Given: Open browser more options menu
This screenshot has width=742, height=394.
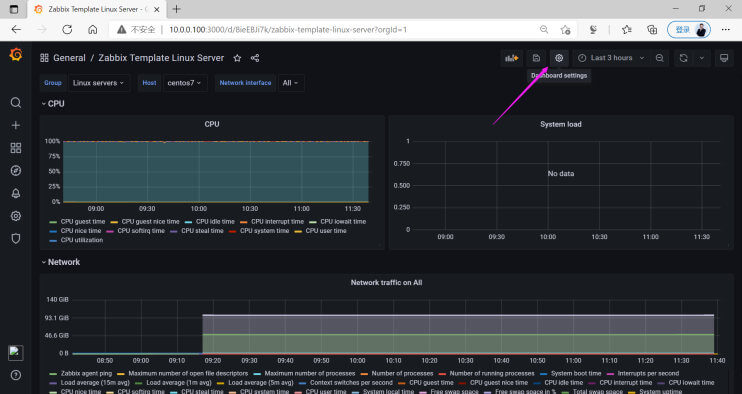Looking at the screenshot, I should (725, 29).
